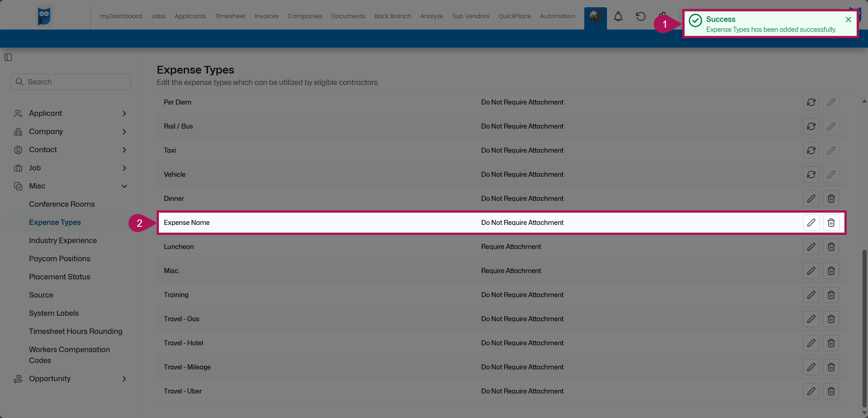
Task: Open the notifications bell
Action: pos(618,16)
